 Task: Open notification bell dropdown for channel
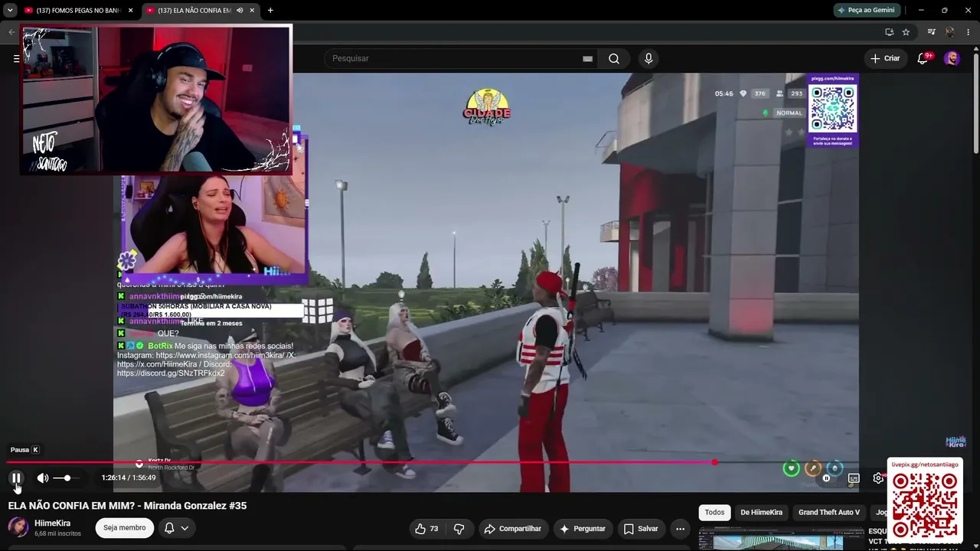pyautogui.click(x=176, y=528)
